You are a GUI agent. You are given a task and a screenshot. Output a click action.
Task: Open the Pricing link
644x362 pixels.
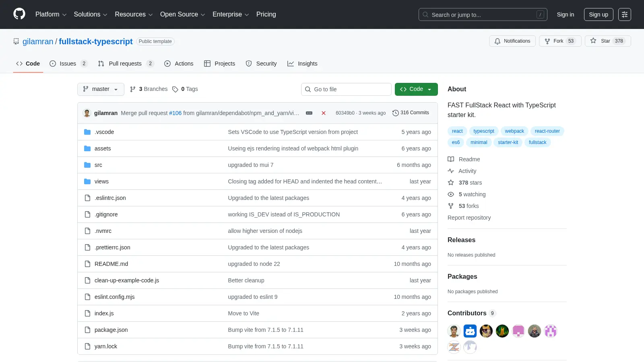pyautogui.click(x=266, y=14)
